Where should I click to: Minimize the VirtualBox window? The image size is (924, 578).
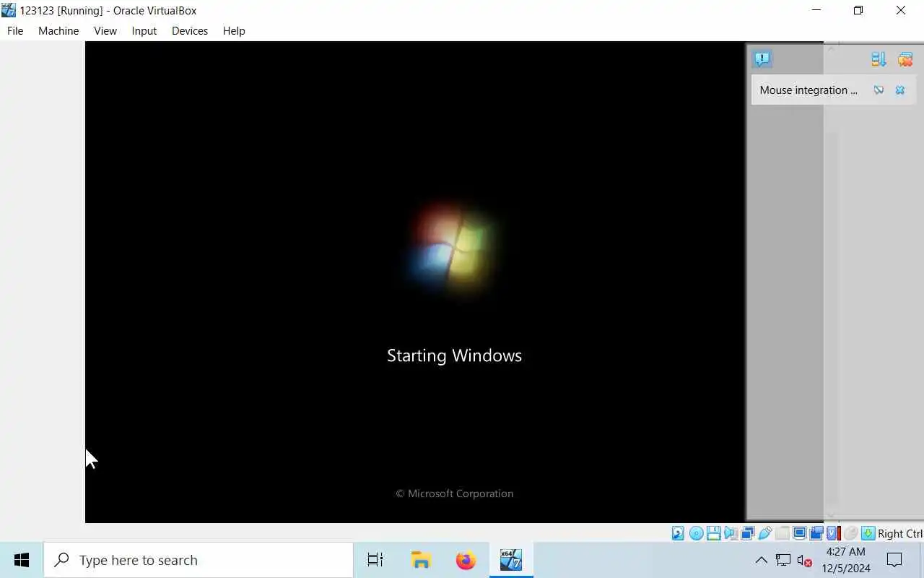click(816, 10)
